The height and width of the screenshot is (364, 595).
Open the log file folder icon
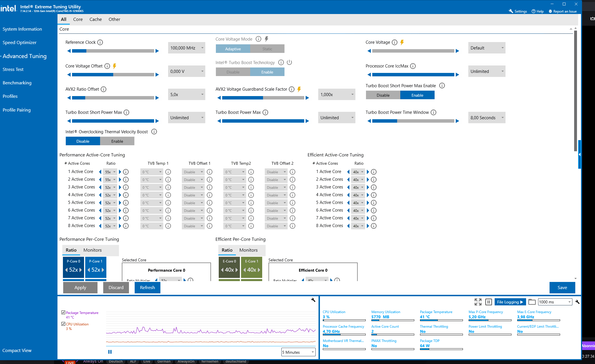(532, 302)
